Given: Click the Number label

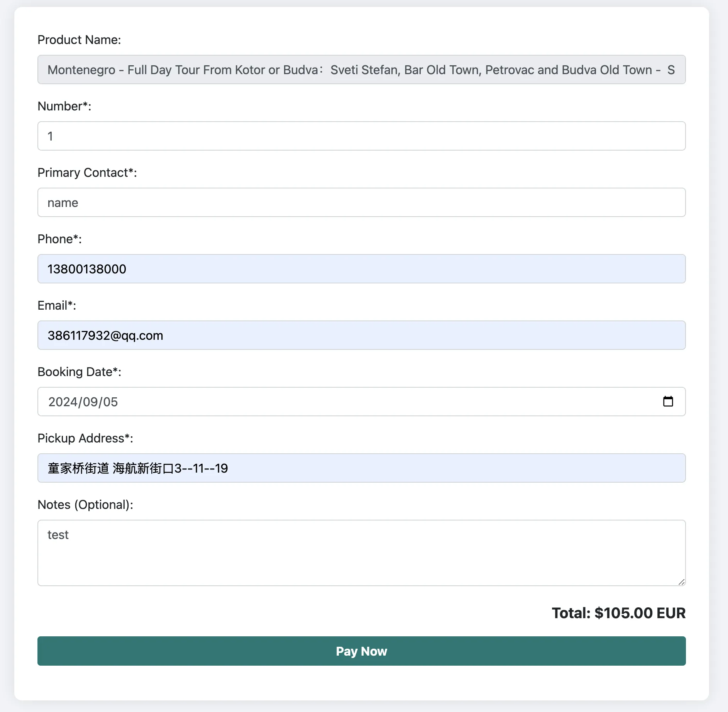Looking at the screenshot, I should click(64, 106).
